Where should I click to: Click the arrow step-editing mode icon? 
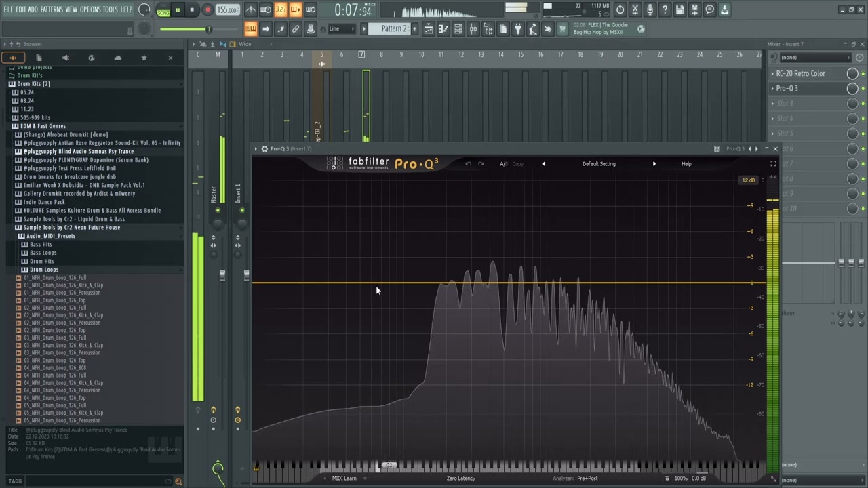tap(266, 28)
